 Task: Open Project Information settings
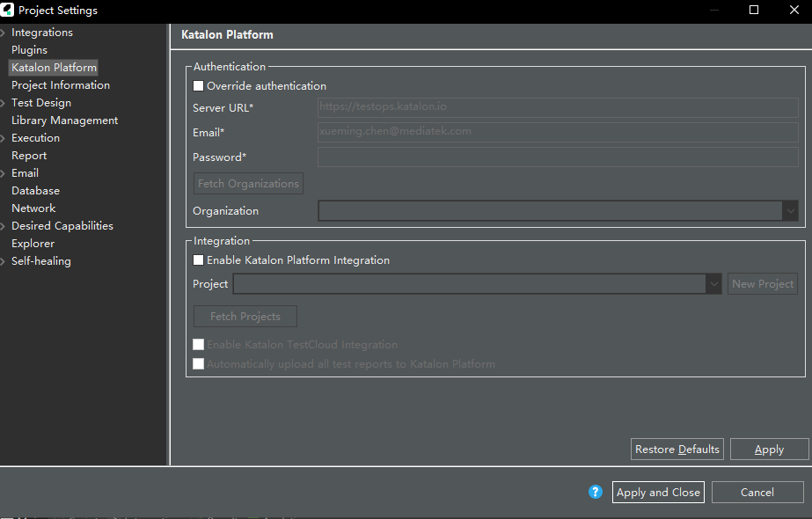click(x=61, y=85)
